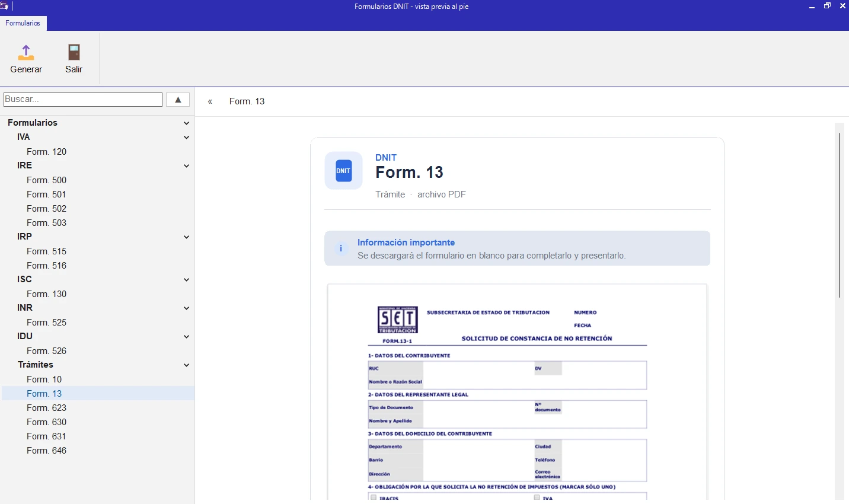849x504 pixels.
Task: Click the IRE category label
Action: [x=25, y=165]
